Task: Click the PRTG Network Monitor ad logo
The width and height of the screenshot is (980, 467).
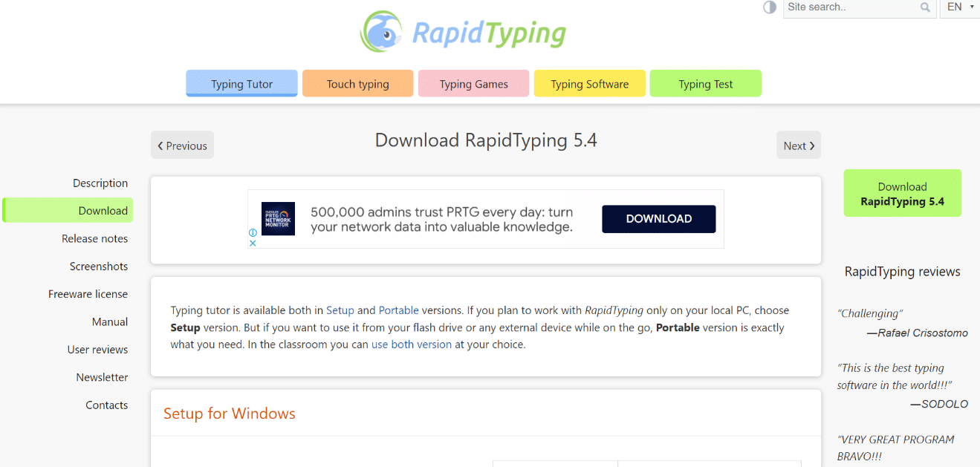Action: [x=278, y=219]
